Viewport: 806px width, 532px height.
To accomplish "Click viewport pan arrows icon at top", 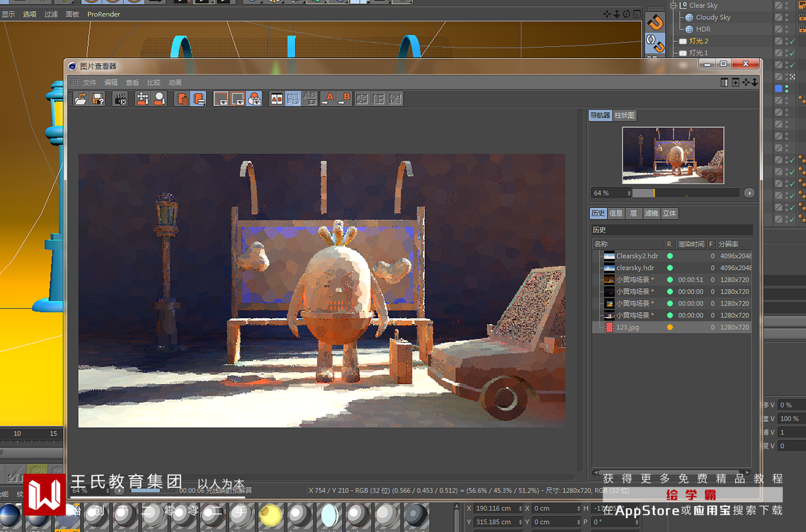I will (607, 14).
